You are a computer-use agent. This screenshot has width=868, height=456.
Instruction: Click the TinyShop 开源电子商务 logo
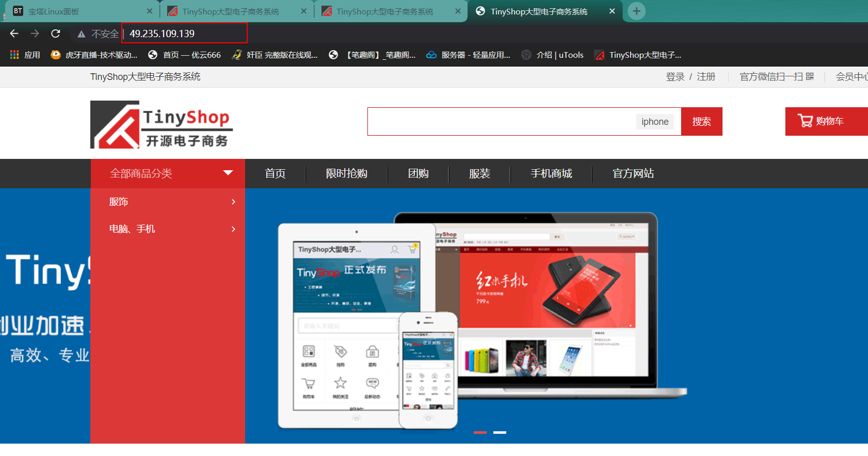(162, 124)
